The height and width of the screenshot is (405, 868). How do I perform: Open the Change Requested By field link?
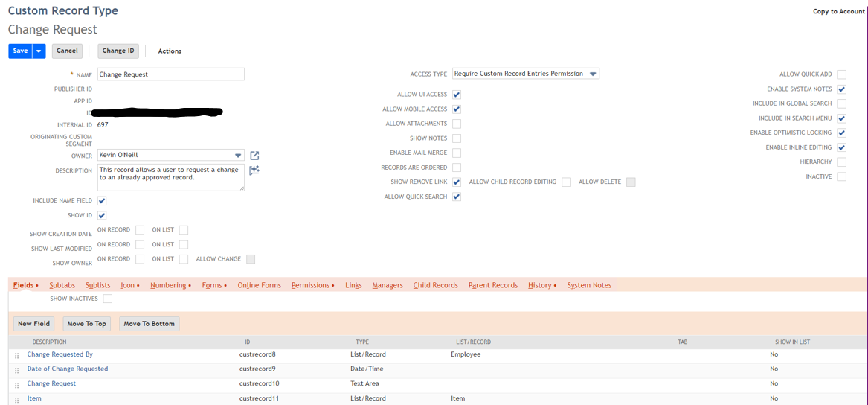[60, 354]
